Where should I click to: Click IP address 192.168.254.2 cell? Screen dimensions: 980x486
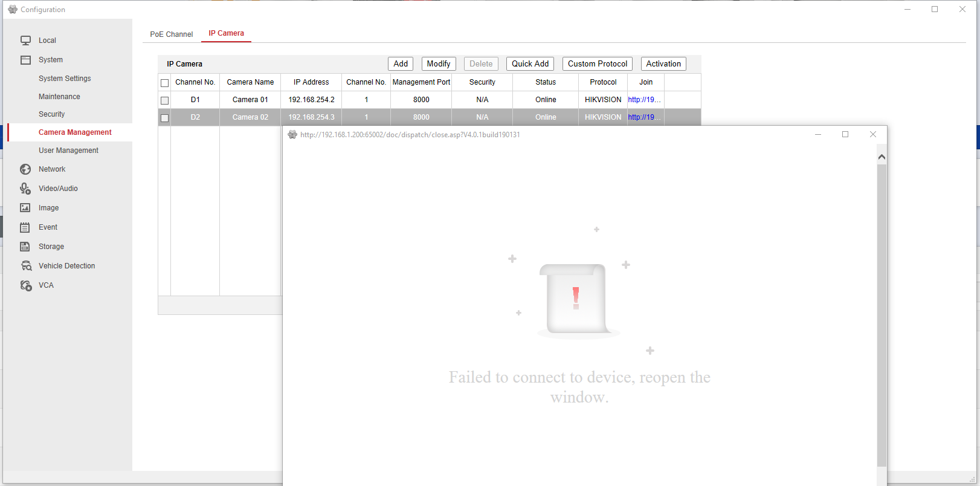(x=311, y=100)
